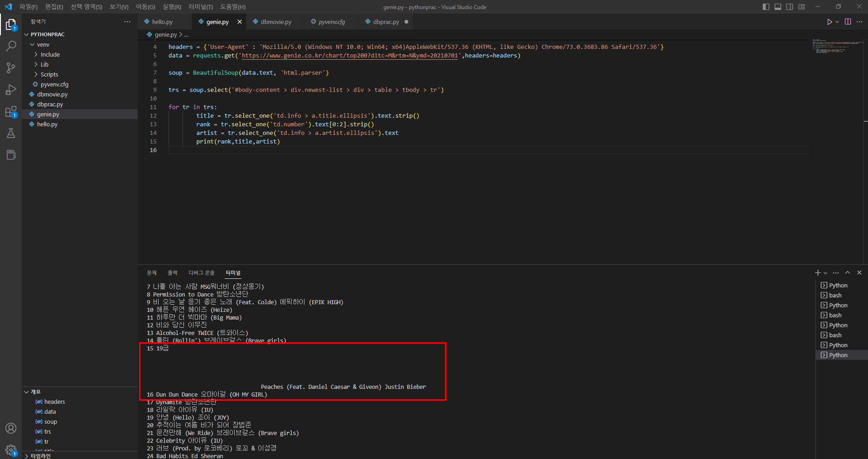This screenshot has height=459, width=868.
Task: Open the 파일(F) menu
Action: [29, 7]
